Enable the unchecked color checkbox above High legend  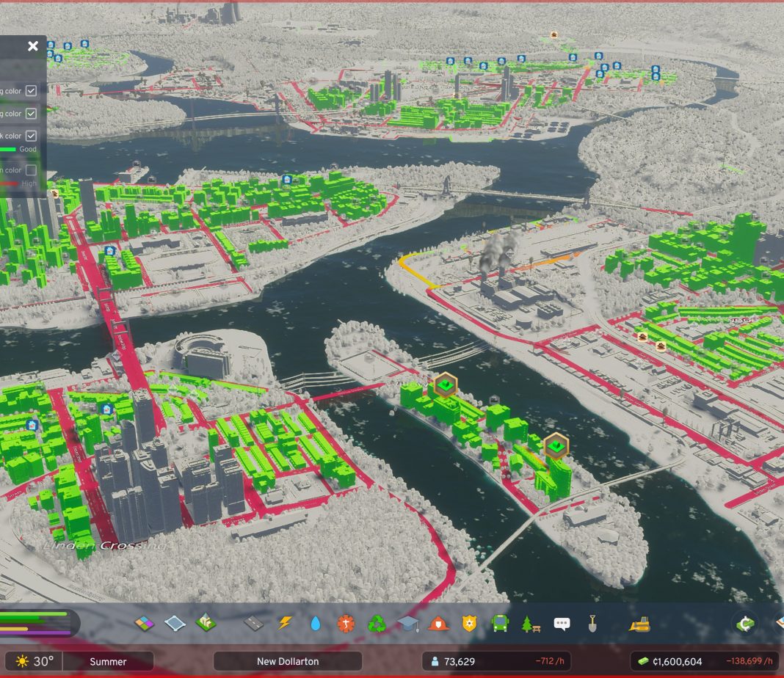[31, 170]
